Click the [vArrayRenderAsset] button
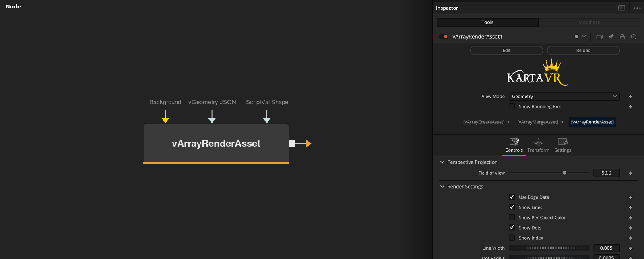 (592, 122)
